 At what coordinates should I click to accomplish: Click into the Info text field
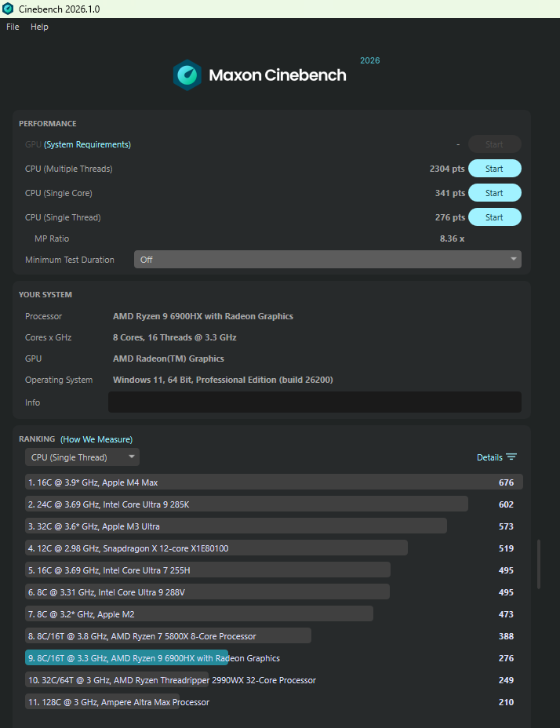tap(315, 402)
